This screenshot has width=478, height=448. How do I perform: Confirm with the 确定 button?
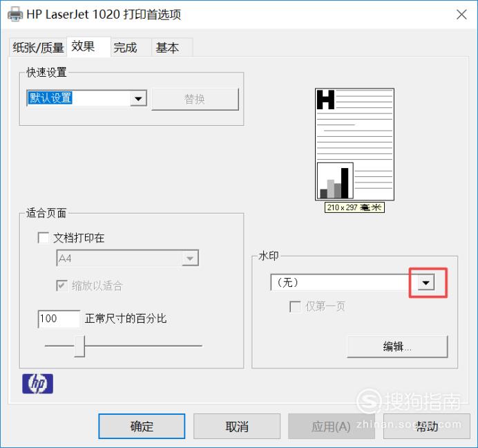point(142,427)
